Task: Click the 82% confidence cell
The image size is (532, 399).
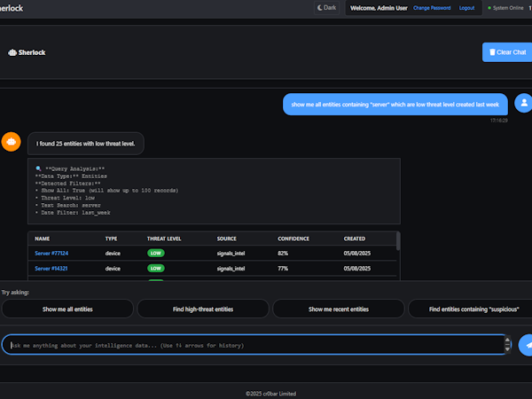Action: pos(283,253)
